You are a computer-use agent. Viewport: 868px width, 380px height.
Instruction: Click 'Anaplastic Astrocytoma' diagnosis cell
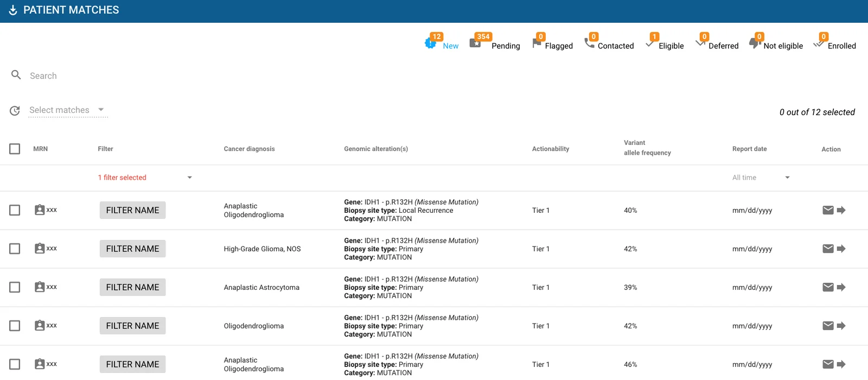(261, 288)
